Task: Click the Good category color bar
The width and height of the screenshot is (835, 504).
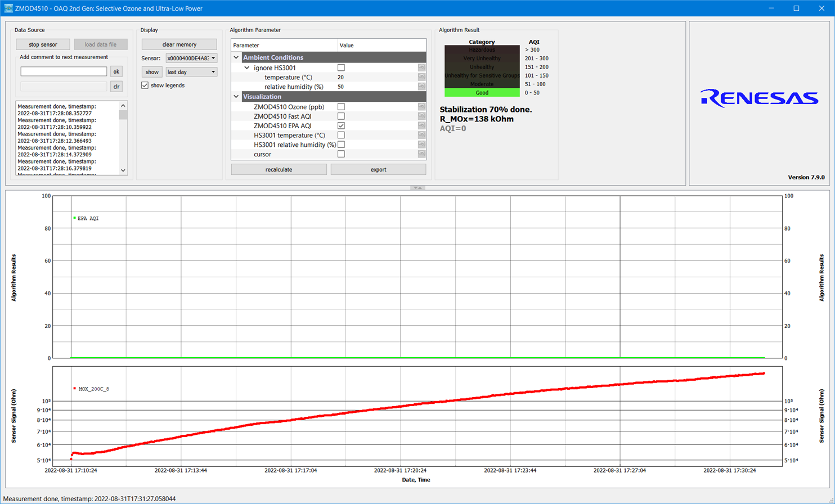Action: coord(482,93)
